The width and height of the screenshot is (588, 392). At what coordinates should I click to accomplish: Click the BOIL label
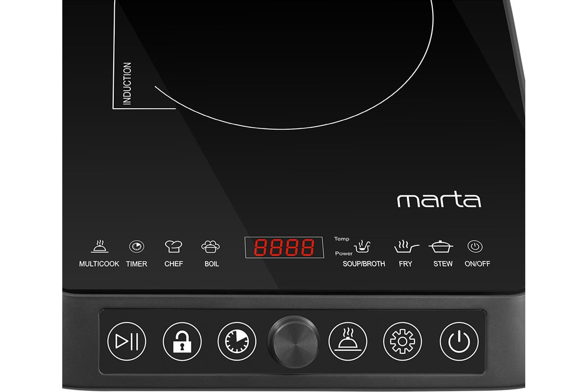[x=212, y=264]
